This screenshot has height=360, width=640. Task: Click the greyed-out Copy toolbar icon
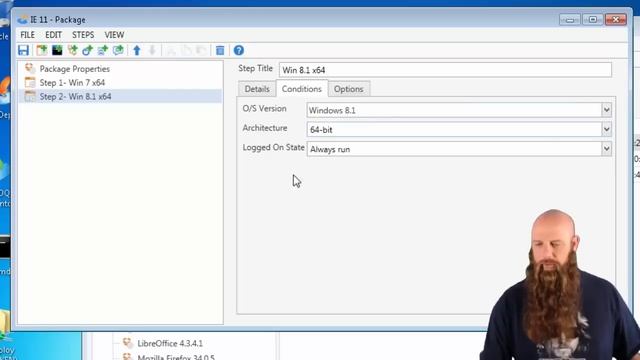pos(186,51)
